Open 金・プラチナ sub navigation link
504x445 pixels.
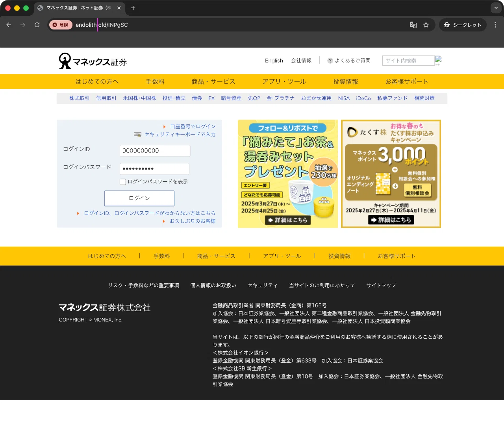[x=280, y=98]
